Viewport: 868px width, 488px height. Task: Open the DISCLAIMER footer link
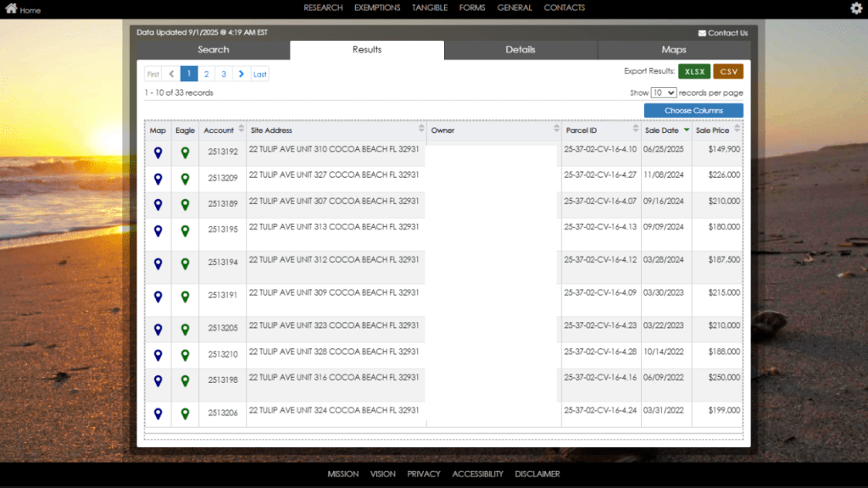pos(537,474)
